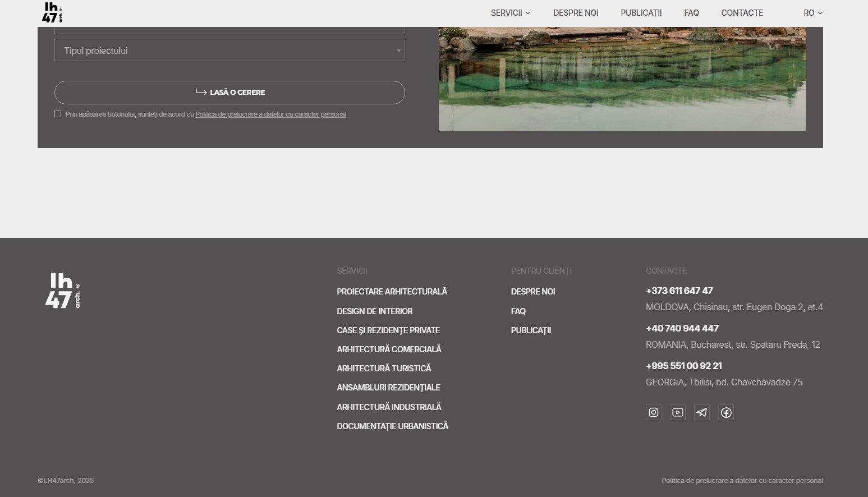Open the Tipul proiectului dropdown
This screenshot has width=868, height=497.
click(229, 50)
